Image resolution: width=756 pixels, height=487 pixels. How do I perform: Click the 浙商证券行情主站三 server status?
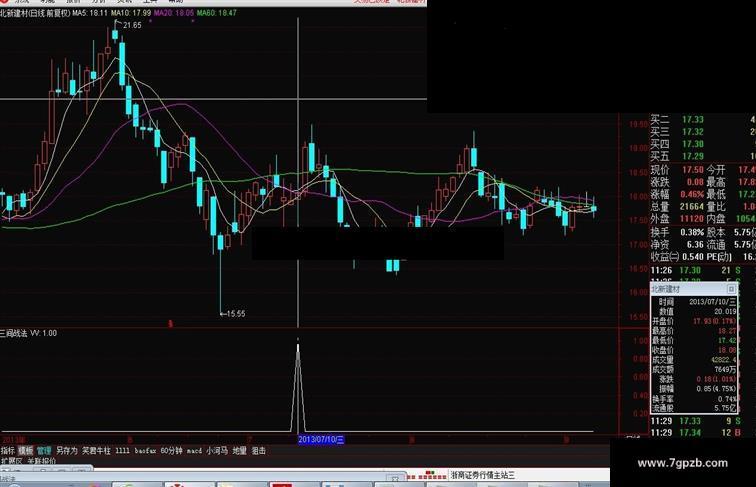483,475
